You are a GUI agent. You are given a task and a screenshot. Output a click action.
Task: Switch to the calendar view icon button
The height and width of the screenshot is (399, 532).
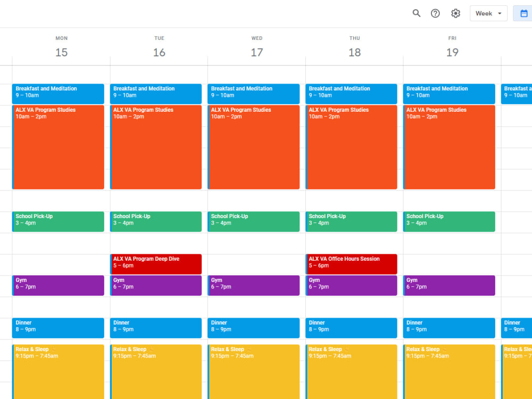click(x=523, y=13)
